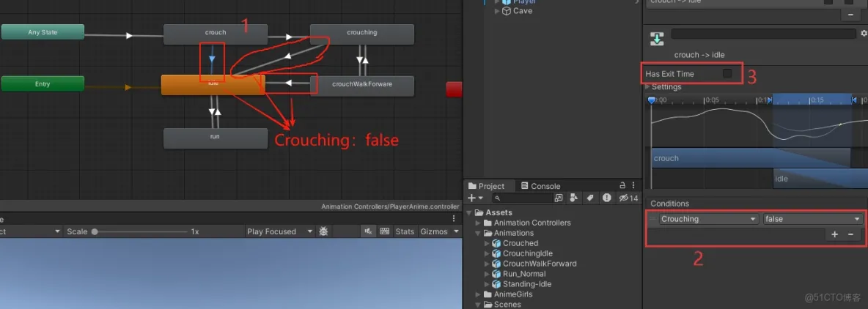This screenshot has height=309, width=868.
Task: Expand the Settings foldout in Inspector
Action: (647, 87)
